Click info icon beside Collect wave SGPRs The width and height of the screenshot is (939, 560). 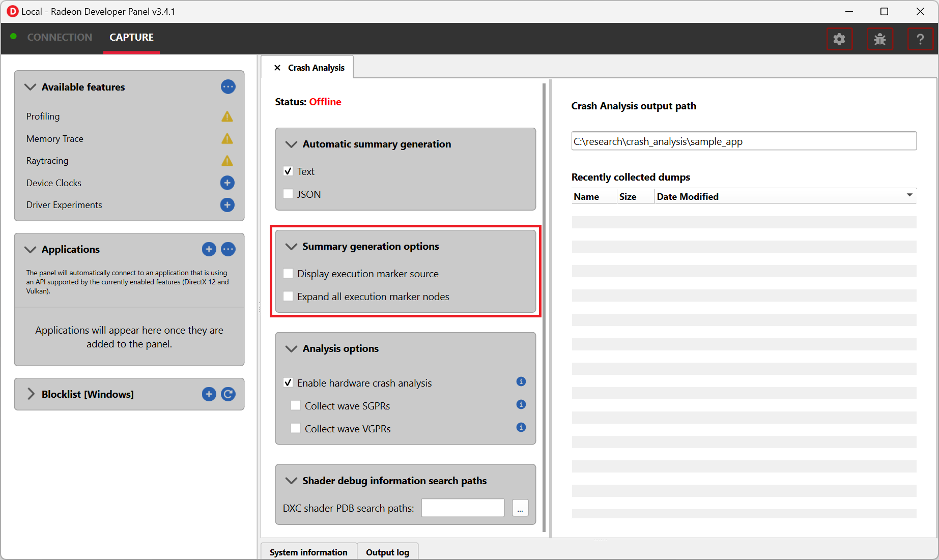521,404
